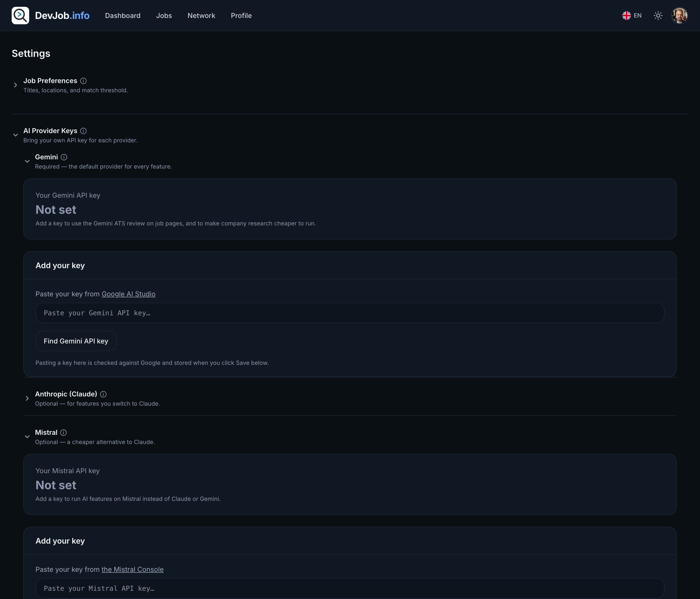Click the EN language label

pos(638,16)
